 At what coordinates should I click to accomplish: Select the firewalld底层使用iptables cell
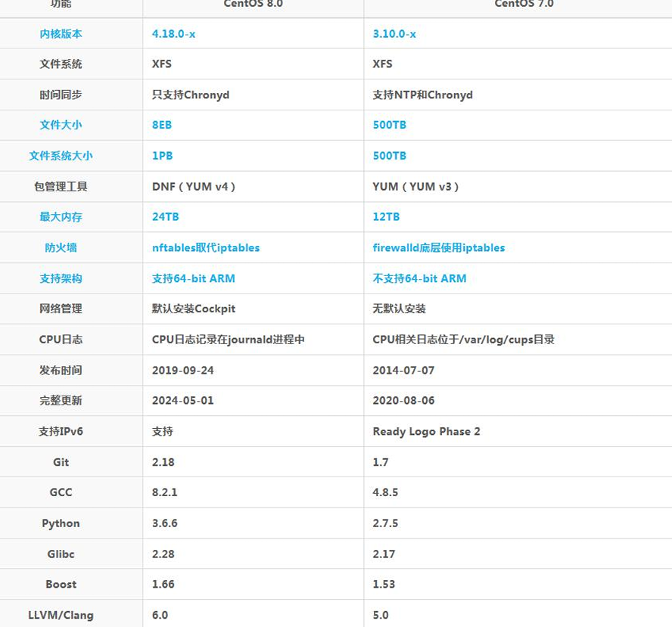(x=439, y=247)
